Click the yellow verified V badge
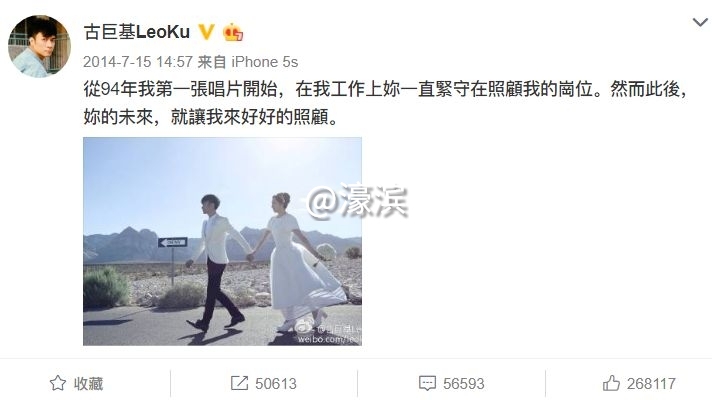712x400 pixels. 206,32
